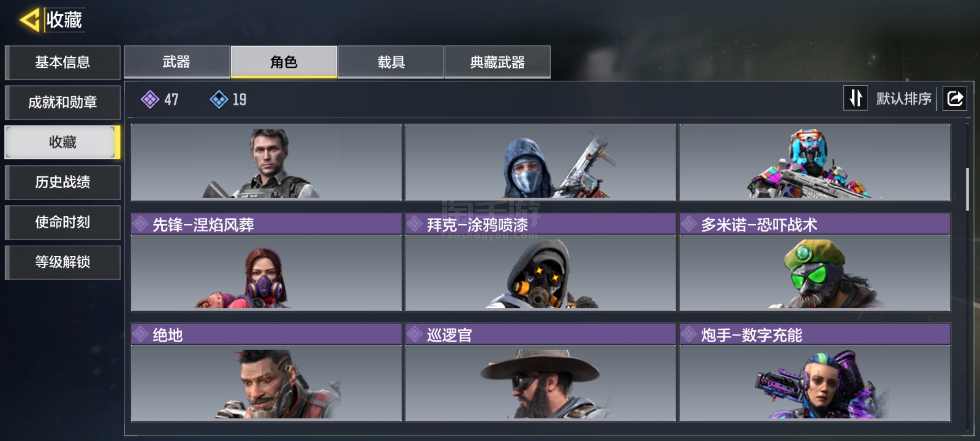
Task: Open the 等级解锁 section
Action: (x=63, y=262)
